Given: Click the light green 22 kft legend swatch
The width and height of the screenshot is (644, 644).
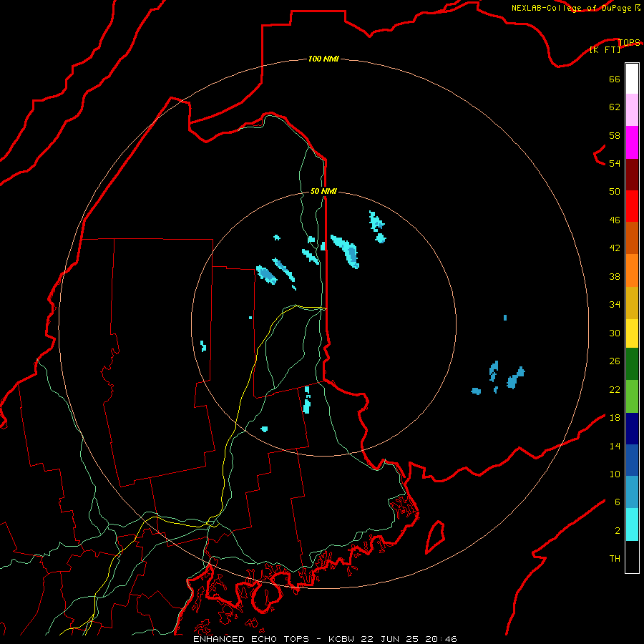Looking at the screenshot, I should coord(632,396).
